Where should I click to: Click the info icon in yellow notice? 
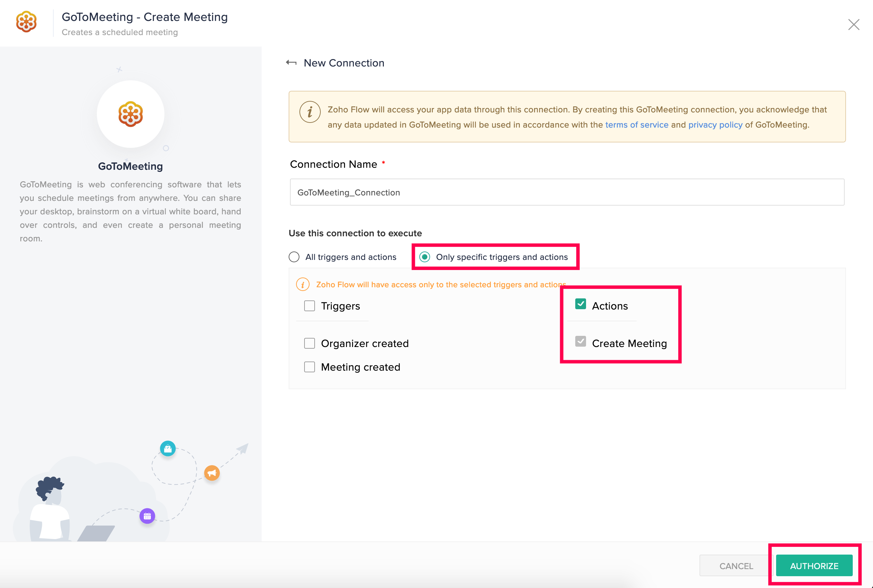point(310,112)
